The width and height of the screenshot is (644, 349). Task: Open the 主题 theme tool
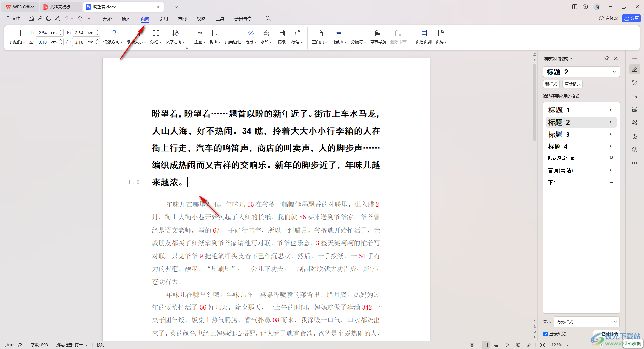point(200,37)
